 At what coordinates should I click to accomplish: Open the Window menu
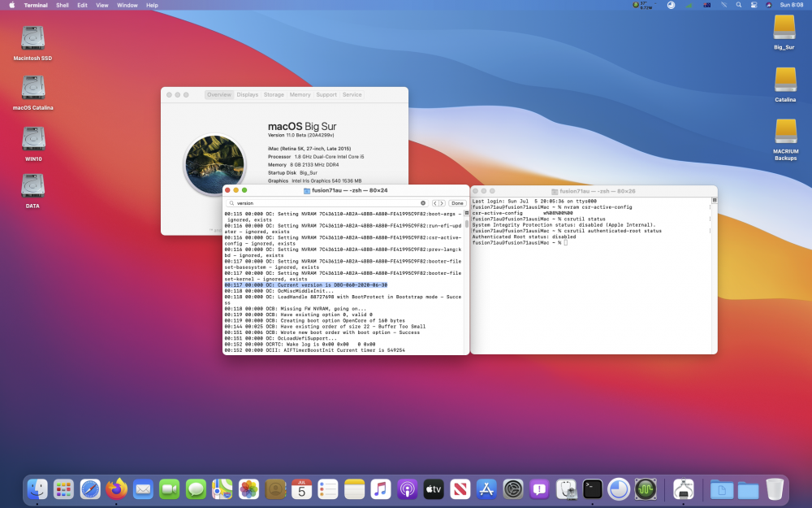pyautogui.click(x=127, y=5)
